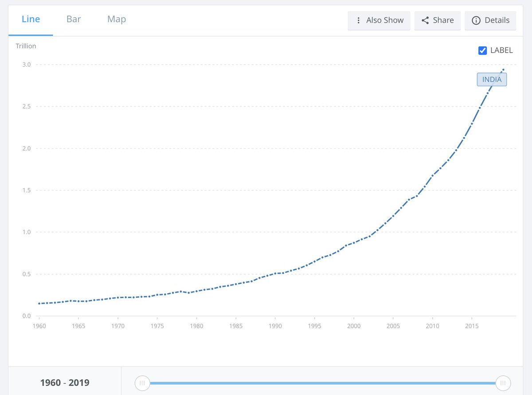
Task: Click the info circle icon on Details
Action: tap(477, 20)
